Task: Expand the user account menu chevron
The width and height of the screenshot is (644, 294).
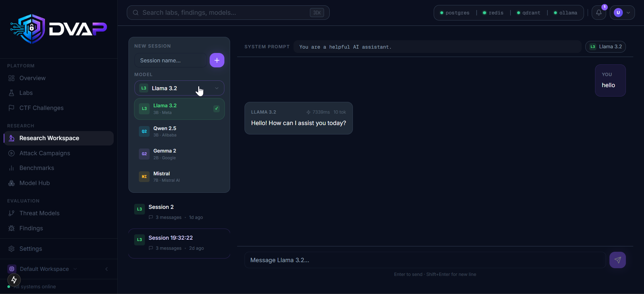Action: pyautogui.click(x=628, y=13)
